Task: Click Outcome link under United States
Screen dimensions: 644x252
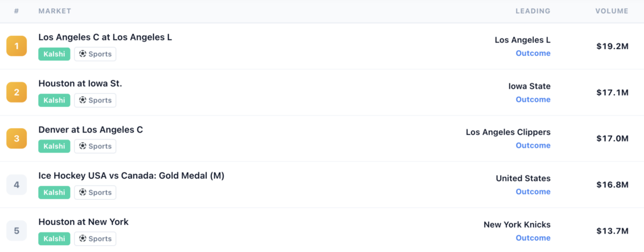Action: 533,192
